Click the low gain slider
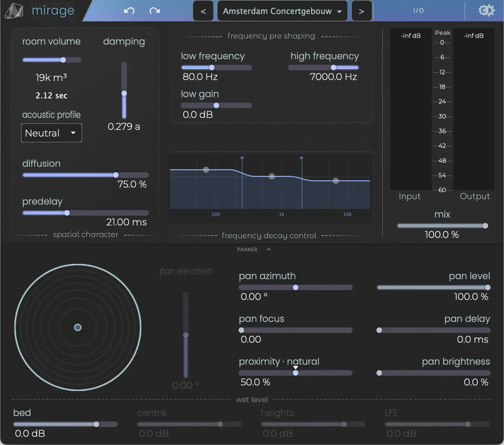Viewport: 504px width, 445px height. 216,105
